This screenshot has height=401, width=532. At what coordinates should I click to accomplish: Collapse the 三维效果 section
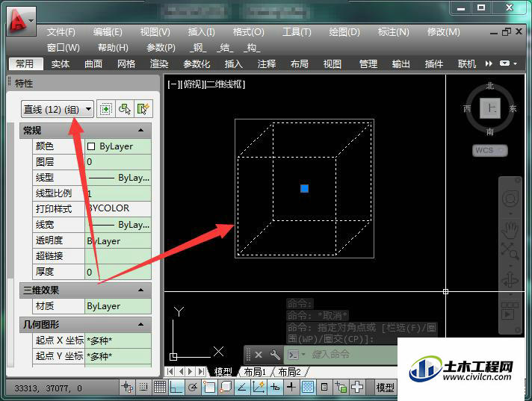140,290
